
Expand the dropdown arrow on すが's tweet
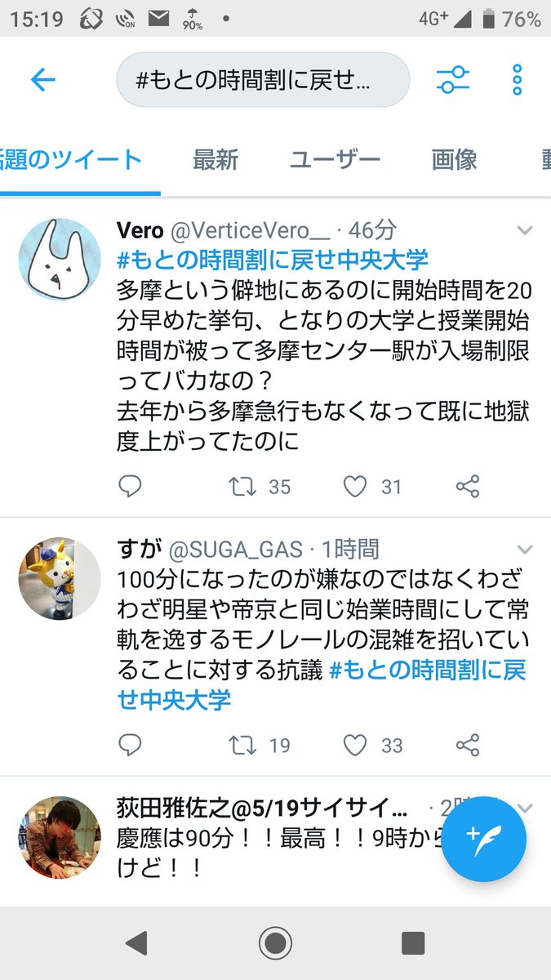pos(525,549)
